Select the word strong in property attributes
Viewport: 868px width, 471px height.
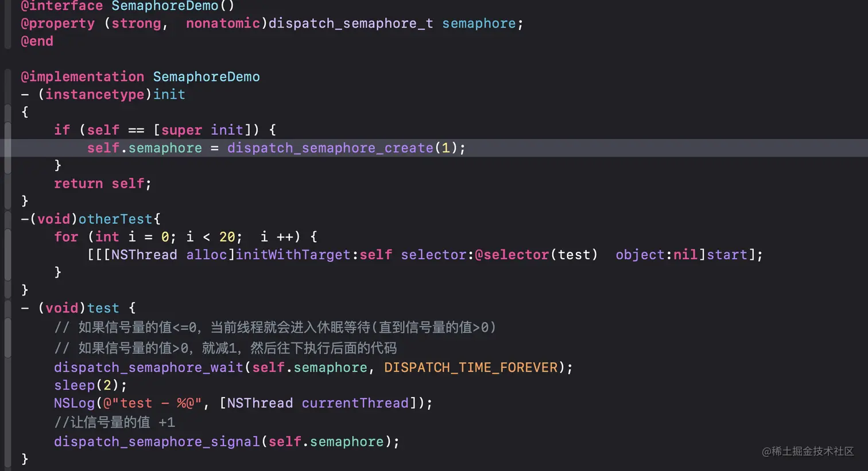tap(136, 24)
